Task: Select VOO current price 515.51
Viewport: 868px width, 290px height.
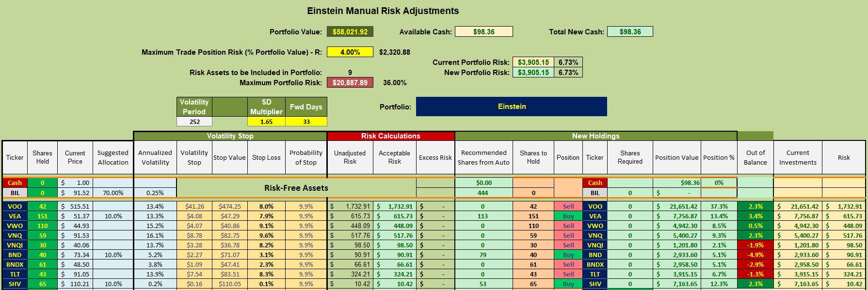Action: (x=75, y=206)
